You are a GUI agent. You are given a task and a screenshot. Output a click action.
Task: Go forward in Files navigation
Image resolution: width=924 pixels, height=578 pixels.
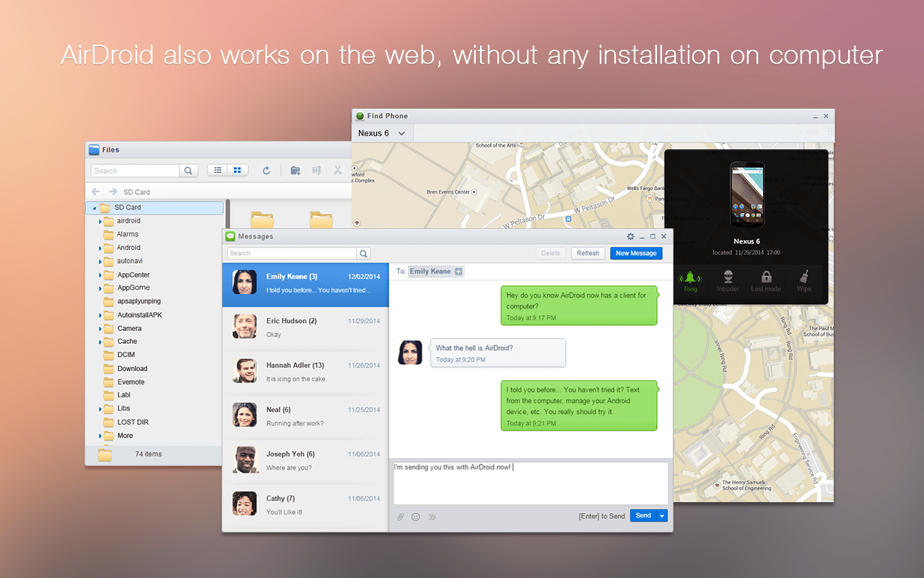coord(113,191)
